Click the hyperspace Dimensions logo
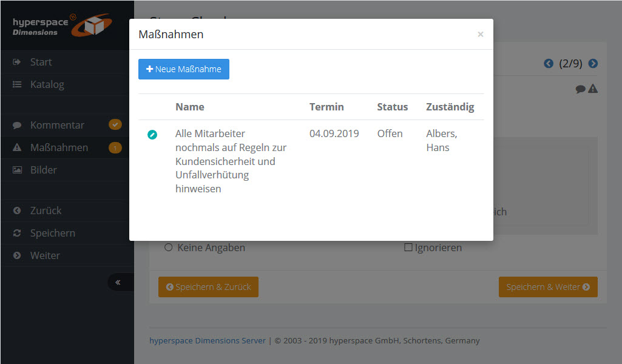 pos(62,25)
